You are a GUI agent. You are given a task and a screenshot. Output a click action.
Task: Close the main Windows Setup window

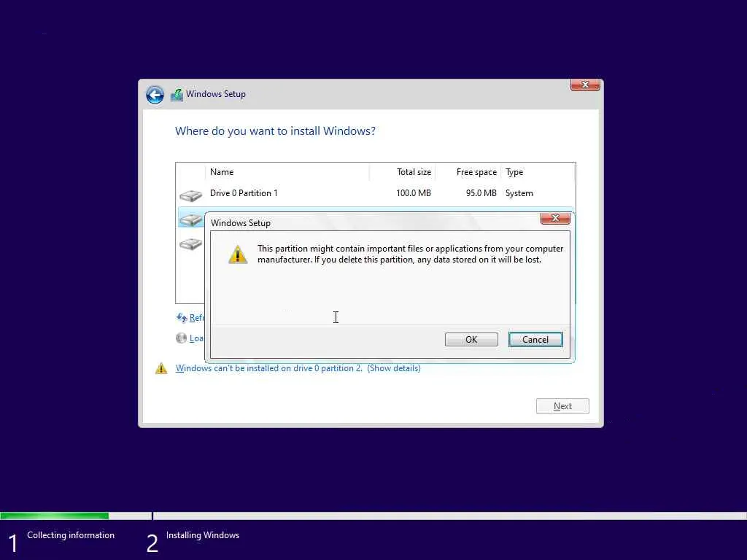click(x=585, y=85)
